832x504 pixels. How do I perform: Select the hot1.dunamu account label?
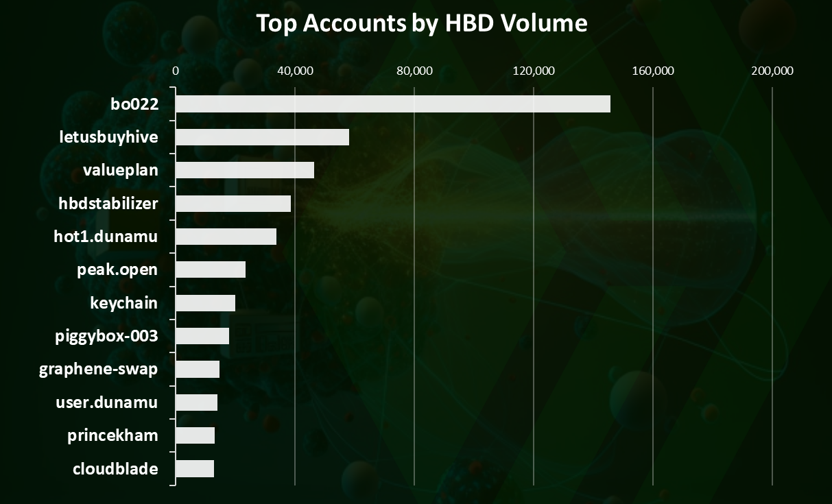click(106, 237)
